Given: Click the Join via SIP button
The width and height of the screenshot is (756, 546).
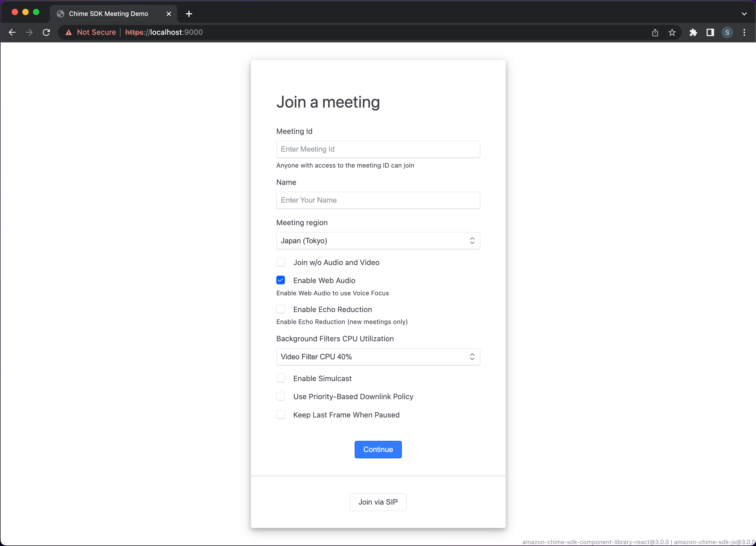Looking at the screenshot, I should tap(378, 502).
